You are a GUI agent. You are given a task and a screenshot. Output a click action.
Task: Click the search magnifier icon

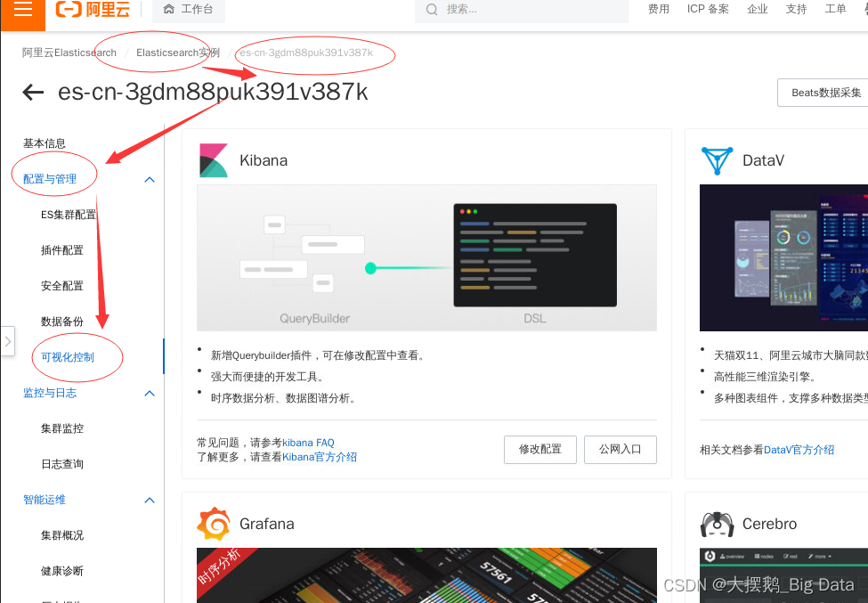pyautogui.click(x=432, y=10)
